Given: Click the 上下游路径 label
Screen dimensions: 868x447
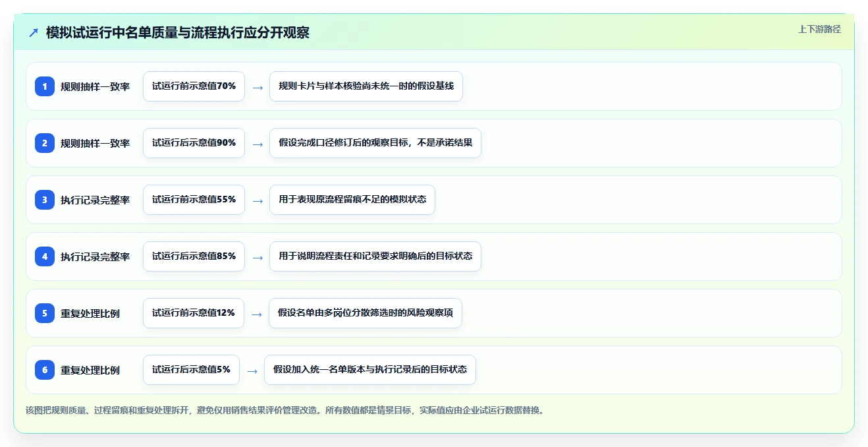Looking at the screenshot, I should pyautogui.click(x=819, y=29).
